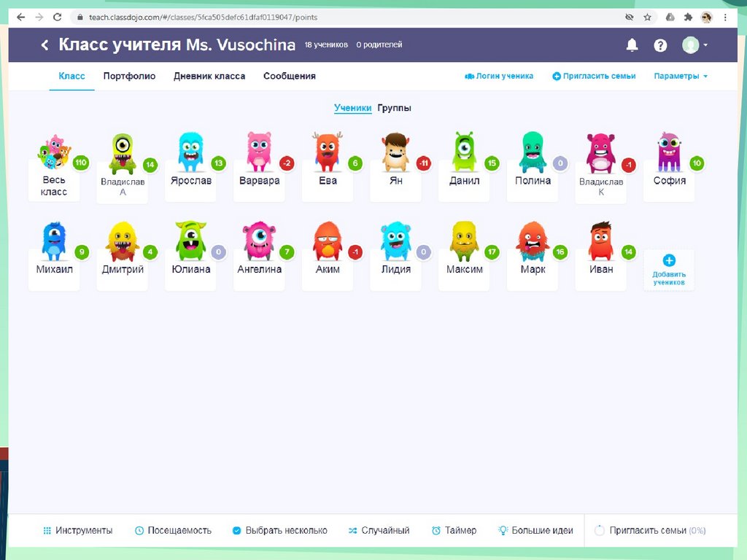The image size is (747, 560).
Task: Select Иван's red monster avatar
Action: (x=601, y=241)
